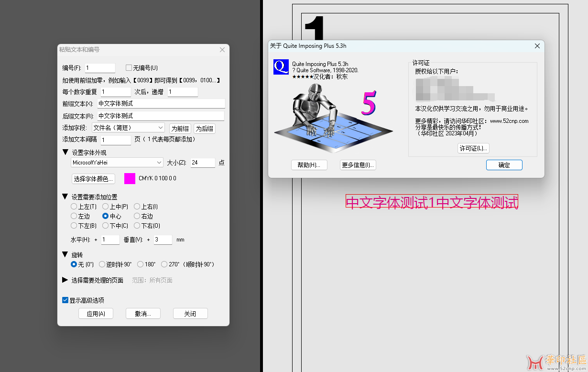The width and height of the screenshot is (588, 372).
Task: Close the 粘贴文本和编号 dialog
Action: click(222, 50)
